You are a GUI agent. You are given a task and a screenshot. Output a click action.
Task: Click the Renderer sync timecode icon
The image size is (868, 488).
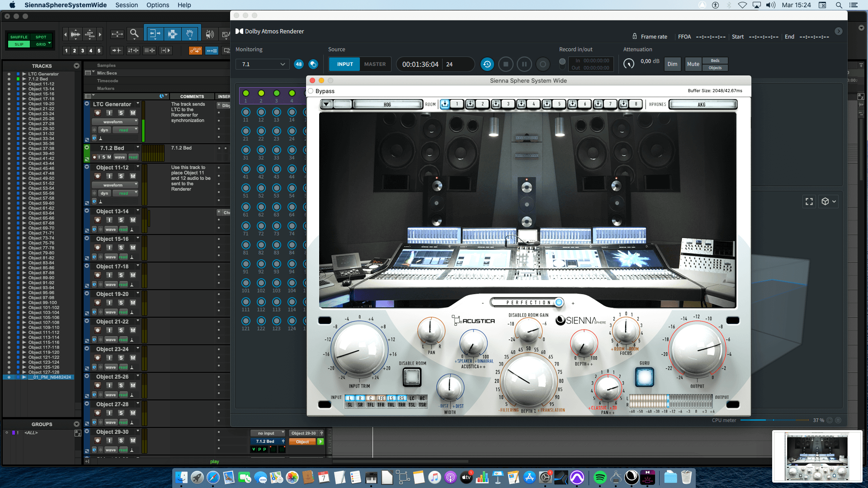[487, 64]
